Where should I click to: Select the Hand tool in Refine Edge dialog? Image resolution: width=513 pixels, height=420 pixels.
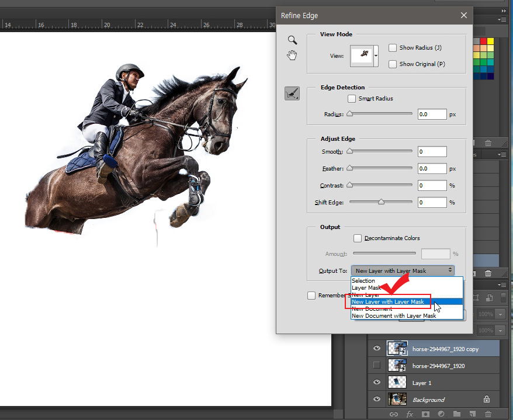[292, 55]
